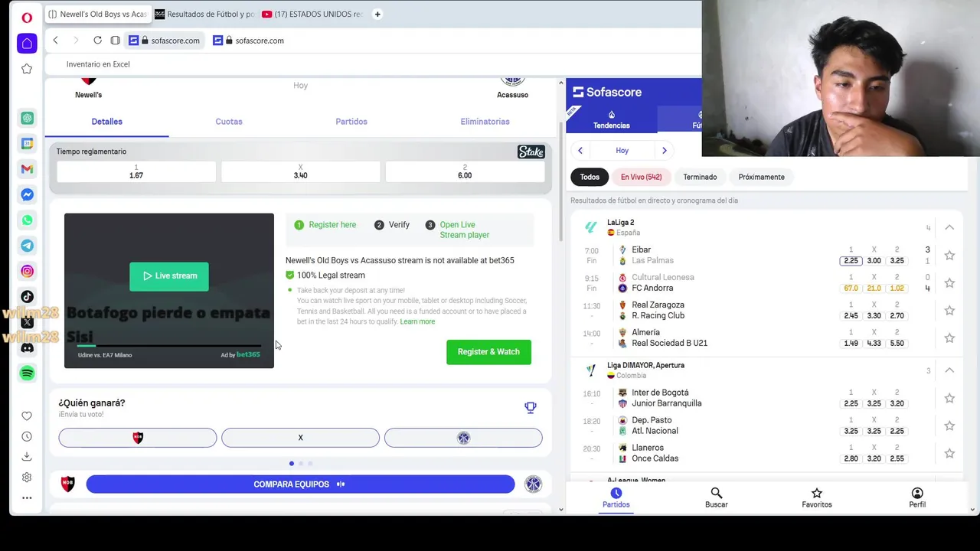Screen dimensions: 980x551
Task: Open the Hoy date picker
Action: click(x=622, y=151)
